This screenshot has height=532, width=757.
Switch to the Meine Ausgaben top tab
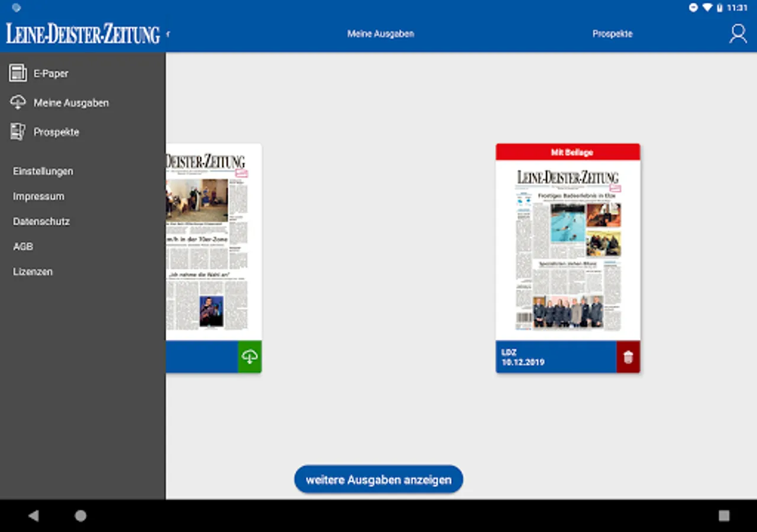point(380,34)
